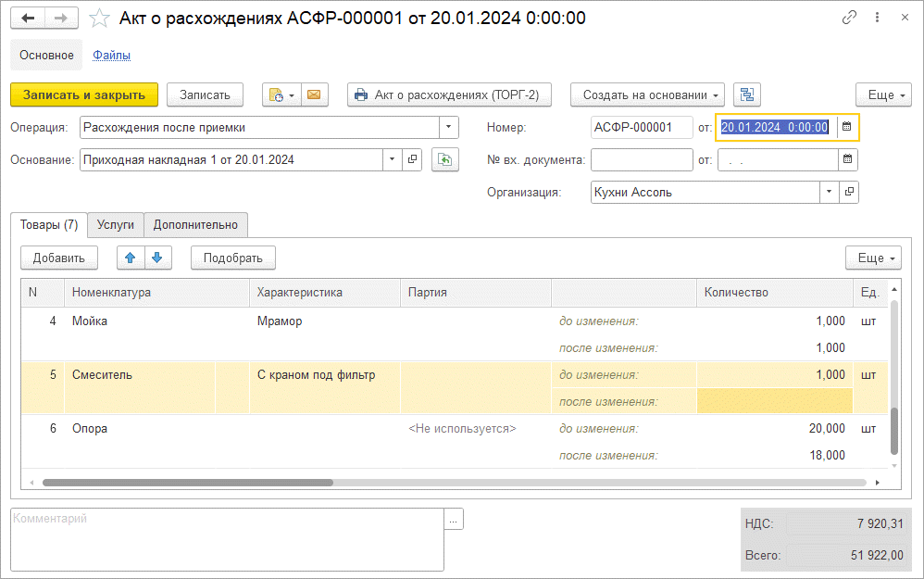Open the Организация field open-form icon
The width and height of the screenshot is (924, 579).
click(848, 192)
